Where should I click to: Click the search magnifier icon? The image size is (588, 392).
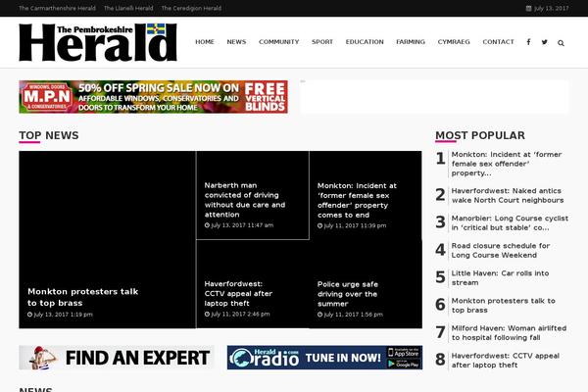point(561,43)
